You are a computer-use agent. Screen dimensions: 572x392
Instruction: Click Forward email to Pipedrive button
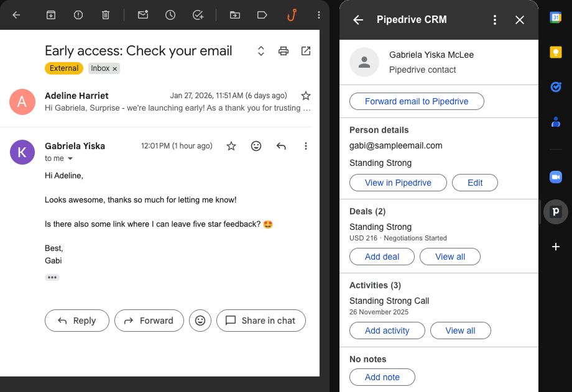click(417, 101)
